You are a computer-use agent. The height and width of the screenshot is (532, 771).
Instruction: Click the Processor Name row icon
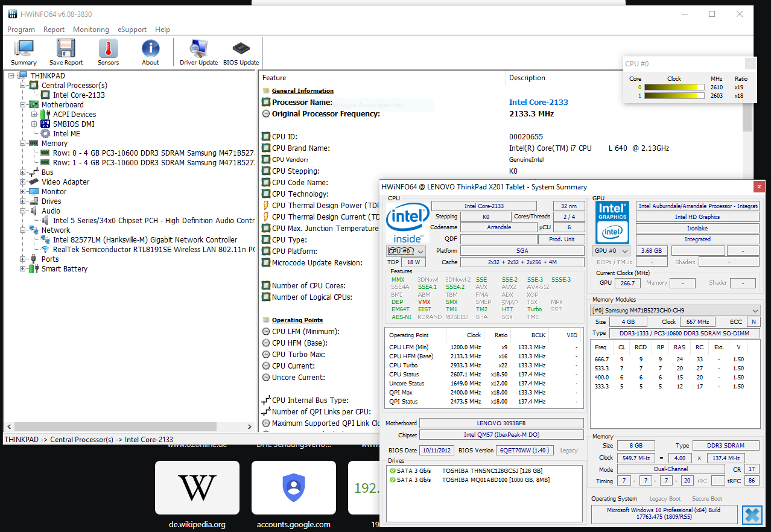266,103
